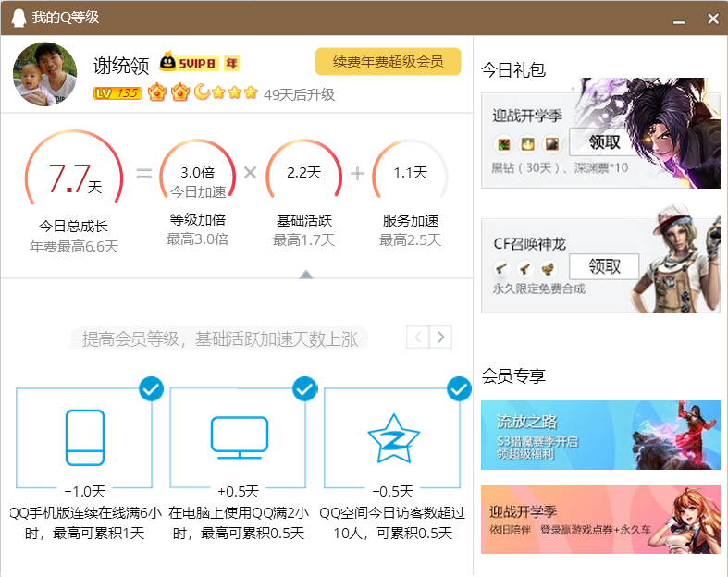Click the 49天后升级 upgrade text
728x577 pixels.
tap(300, 94)
